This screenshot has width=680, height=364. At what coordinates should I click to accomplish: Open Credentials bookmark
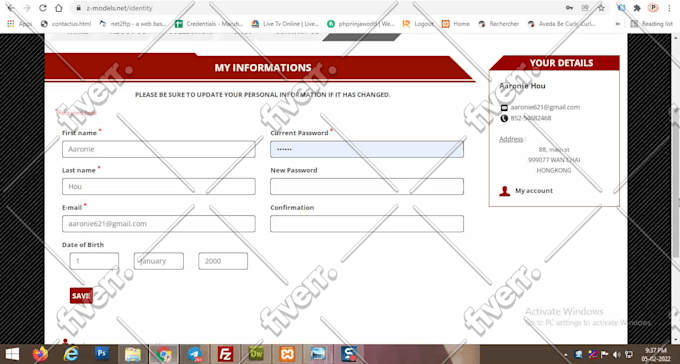pos(209,24)
